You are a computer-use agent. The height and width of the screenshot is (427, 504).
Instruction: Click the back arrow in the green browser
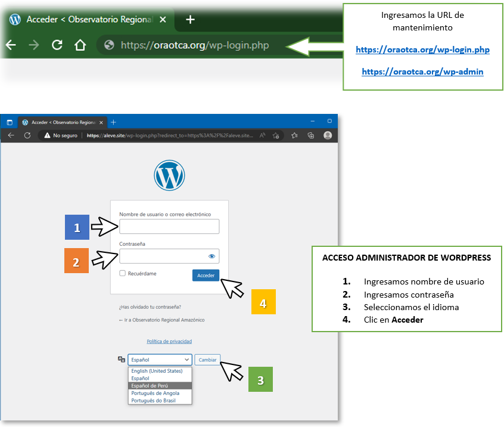click(x=11, y=45)
